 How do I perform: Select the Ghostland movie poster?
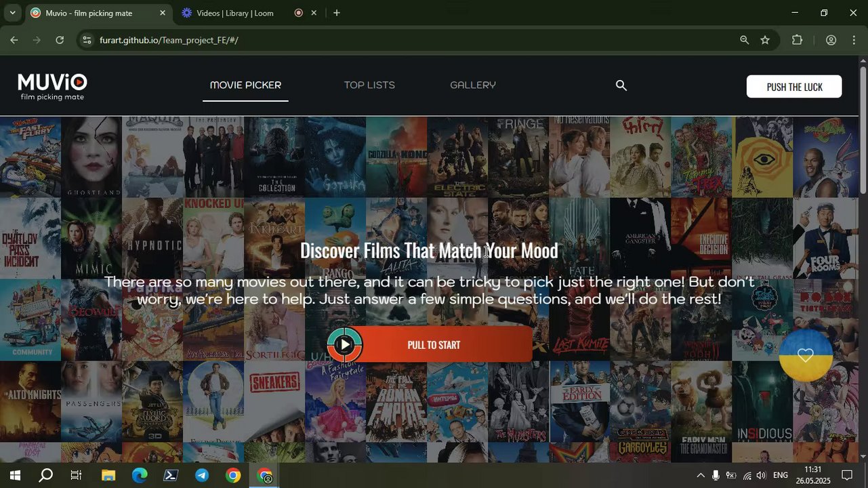pos(91,157)
